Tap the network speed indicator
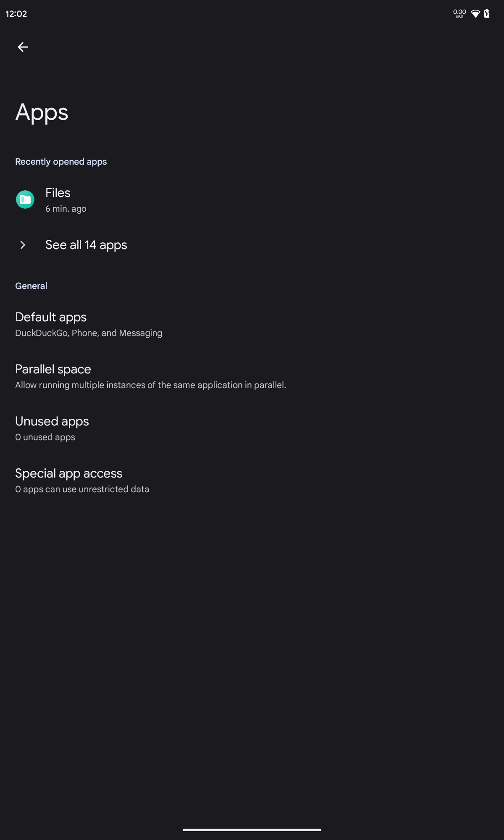Screen dimensions: 504x840 [x=459, y=14]
